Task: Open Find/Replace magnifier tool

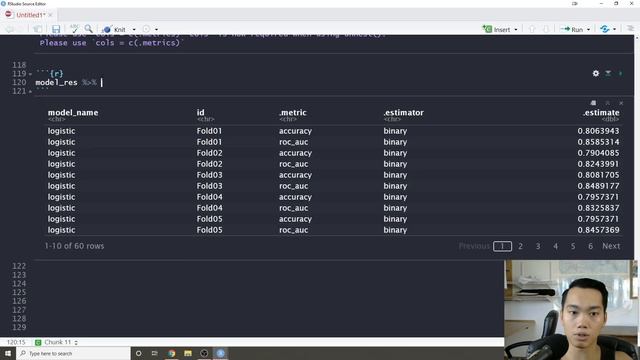Action: (x=89, y=29)
